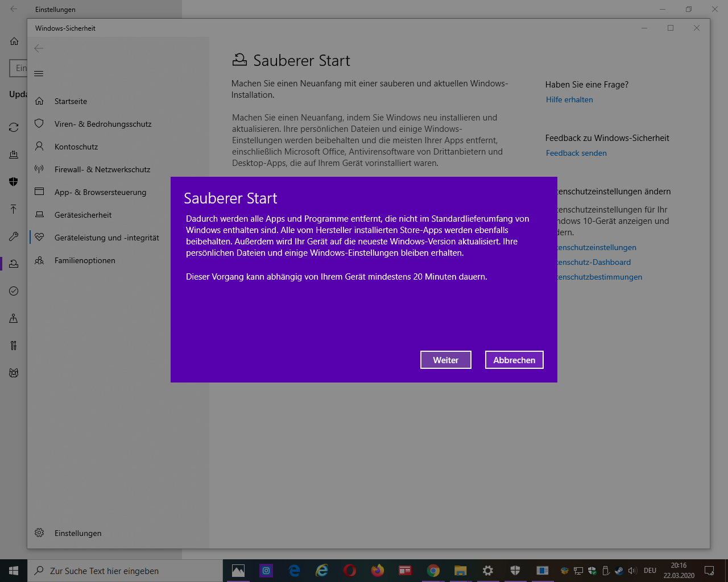
Task: Click the Kontoschutz person icon
Action: (x=39, y=146)
